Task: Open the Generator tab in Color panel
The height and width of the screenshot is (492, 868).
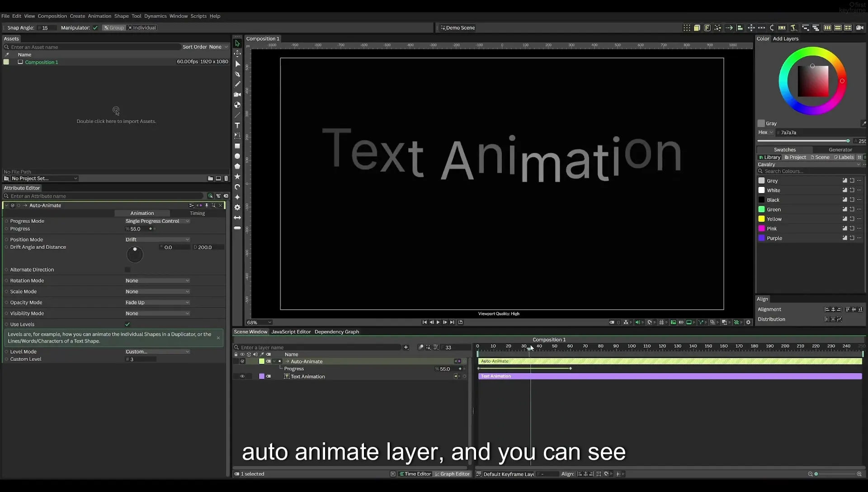Action: 840,150
